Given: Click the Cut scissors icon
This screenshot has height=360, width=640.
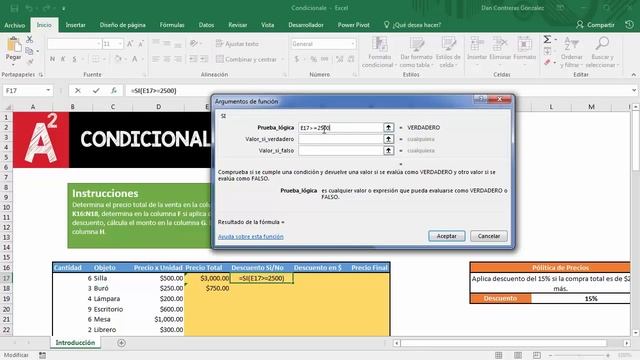Looking at the screenshot, I should [29, 40].
